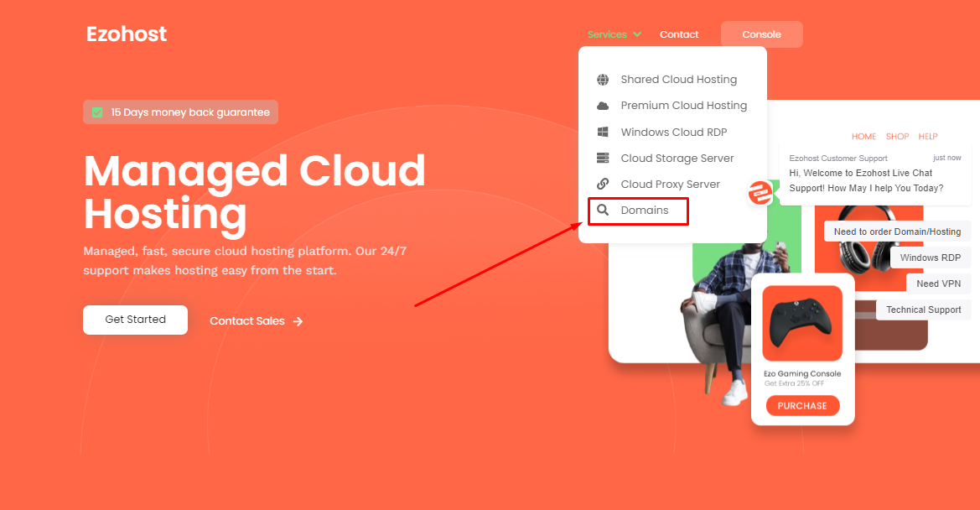Open the Contact page link
The height and width of the screenshot is (510, 980).
pos(679,34)
